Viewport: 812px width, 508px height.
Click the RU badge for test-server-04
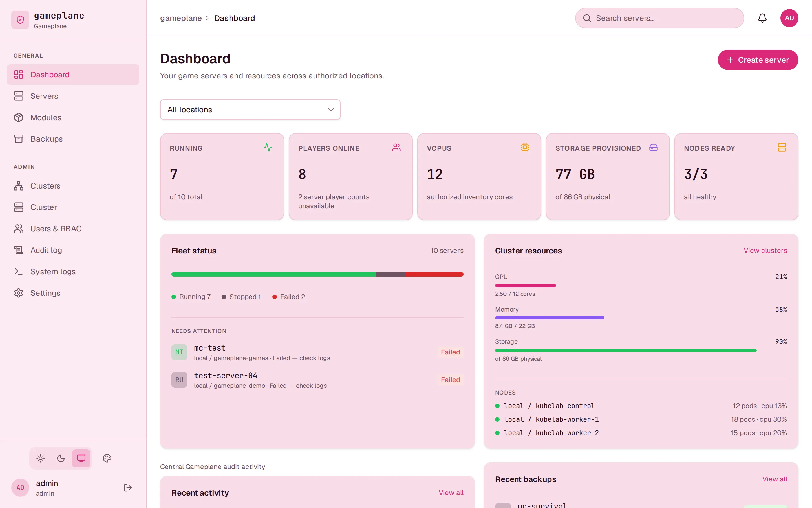[x=179, y=380]
